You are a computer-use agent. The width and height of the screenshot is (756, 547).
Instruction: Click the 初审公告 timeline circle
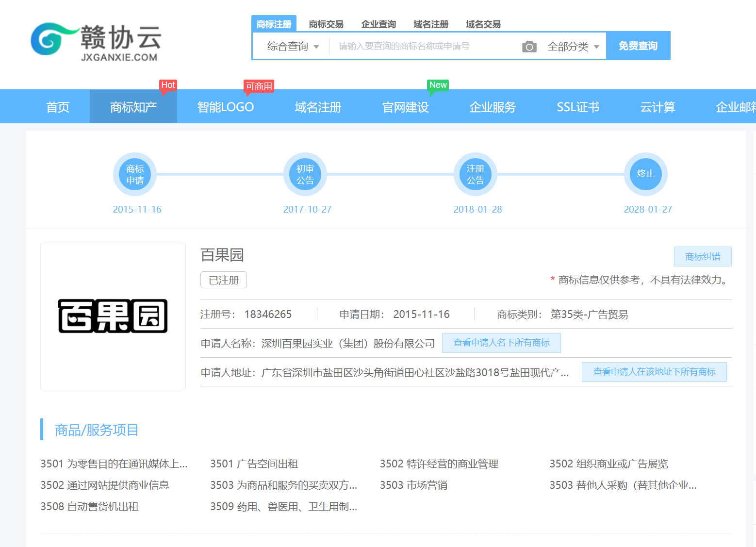coord(305,174)
